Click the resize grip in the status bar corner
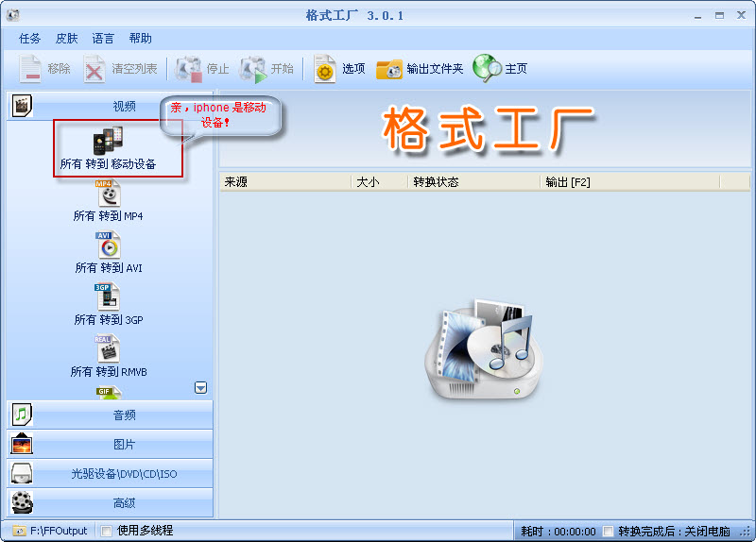 click(x=746, y=532)
